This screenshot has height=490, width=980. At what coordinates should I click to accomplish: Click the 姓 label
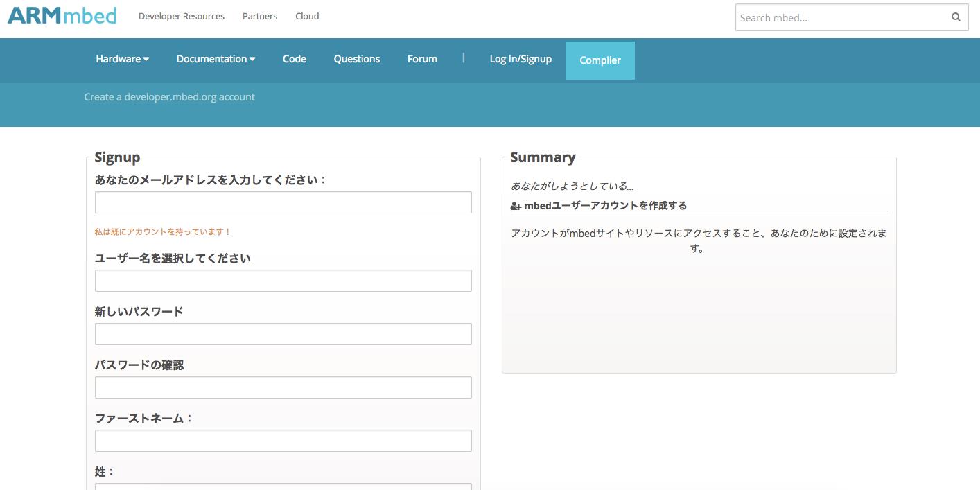point(105,471)
